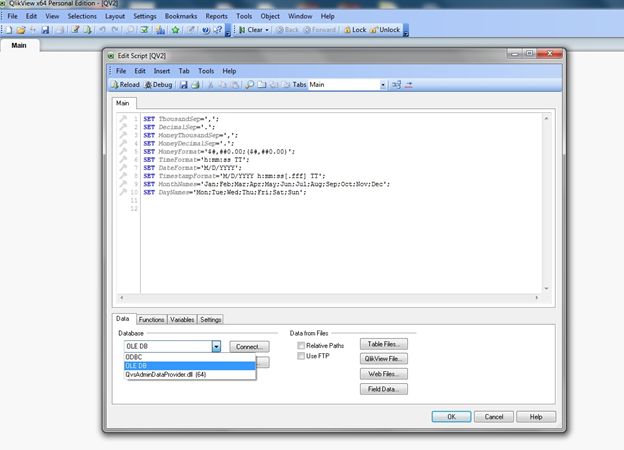Open the Layout menu
This screenshot has width=624, height=450.
115,16
